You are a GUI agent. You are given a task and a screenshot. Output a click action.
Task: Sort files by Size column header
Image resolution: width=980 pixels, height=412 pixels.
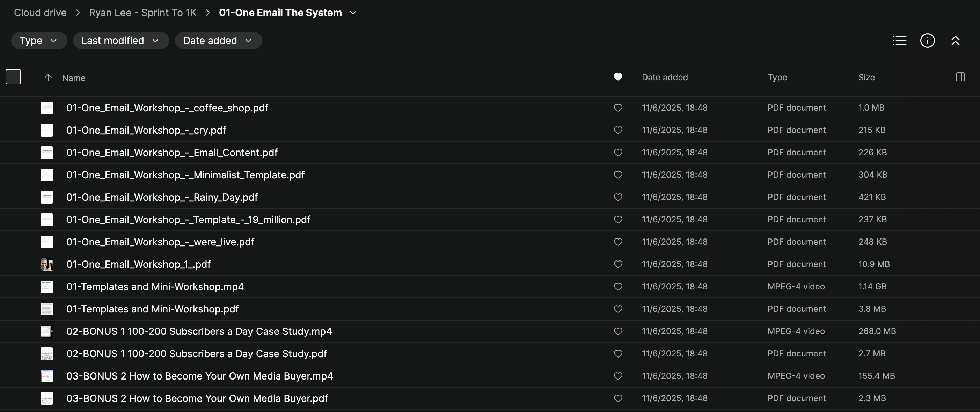tap(866, 77)
